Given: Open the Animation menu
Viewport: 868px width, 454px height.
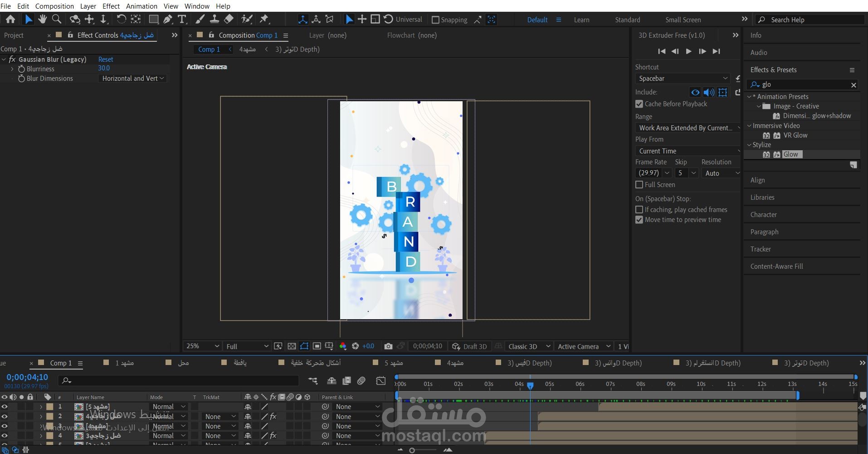Looking at the screenshot, I should (141, 6).
